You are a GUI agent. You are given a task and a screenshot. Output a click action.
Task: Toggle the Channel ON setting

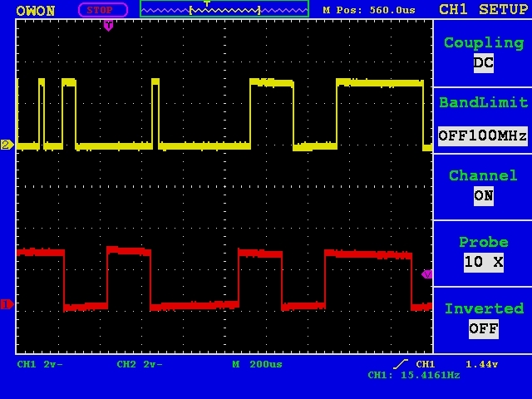click(x=484, y=186)
